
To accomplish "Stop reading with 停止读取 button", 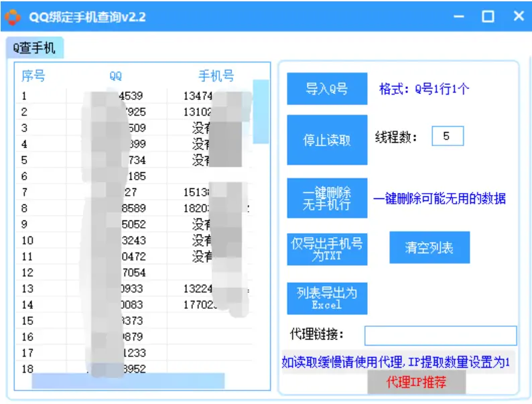I will point(327,140).
